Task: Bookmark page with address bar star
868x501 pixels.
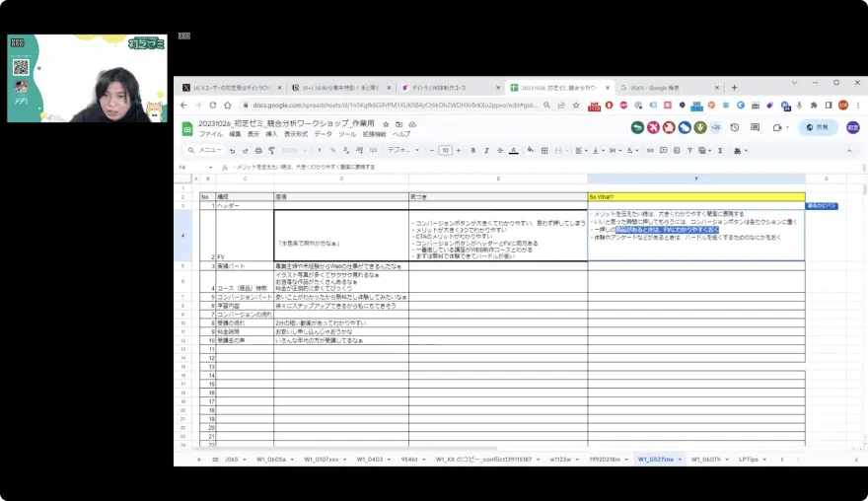Action: [576, 106]
